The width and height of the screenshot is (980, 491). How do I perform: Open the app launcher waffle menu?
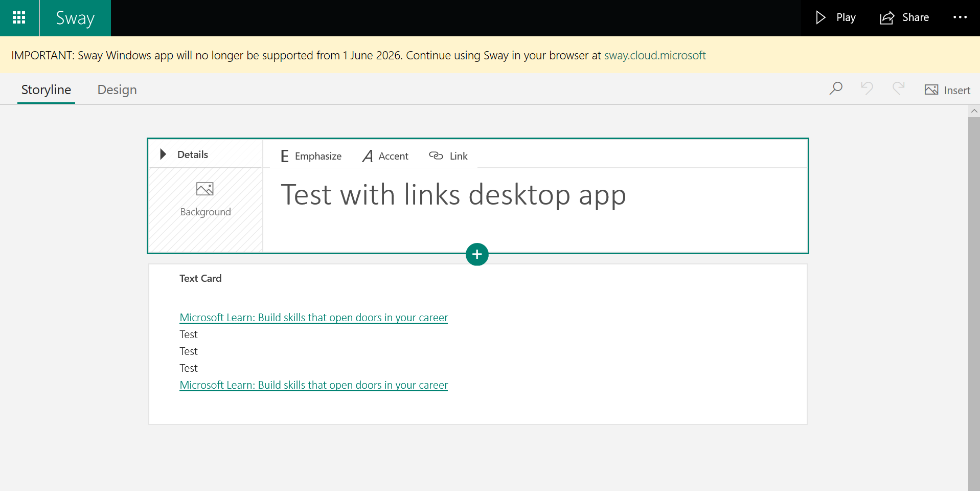[19, 18]
